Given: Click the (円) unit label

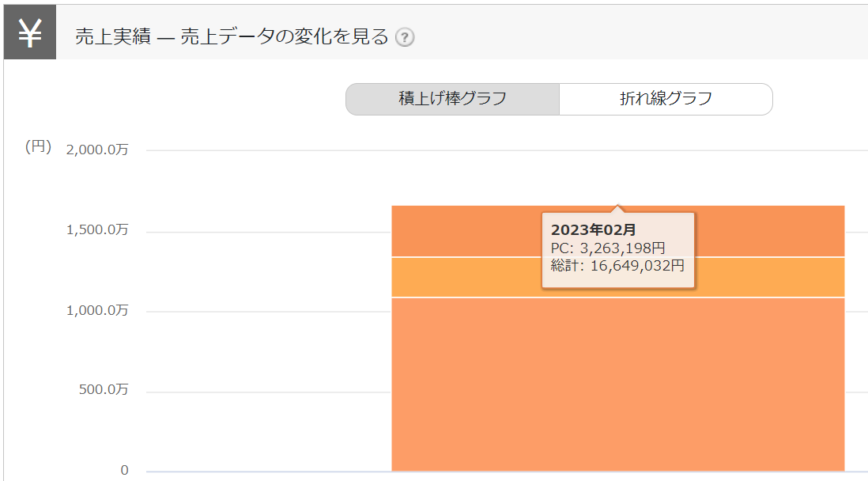Looking at the screenshot, I should [x=38, y=146].
